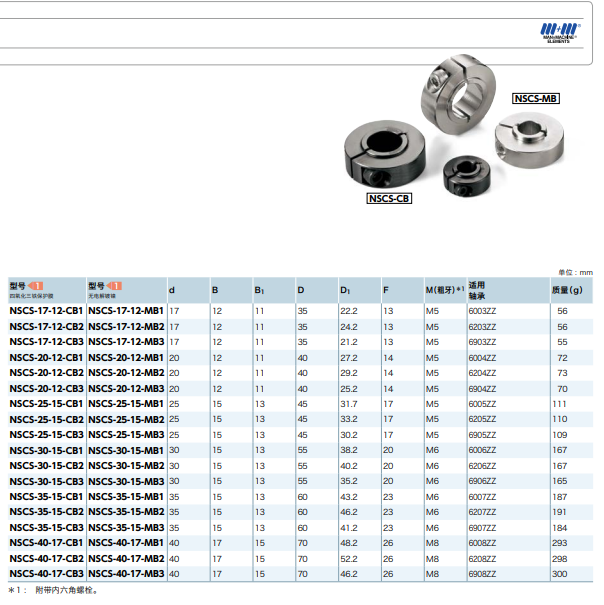Select model NSCS-40-17-MB1
Screen dimensions: 604x605
tap(126, 543)
